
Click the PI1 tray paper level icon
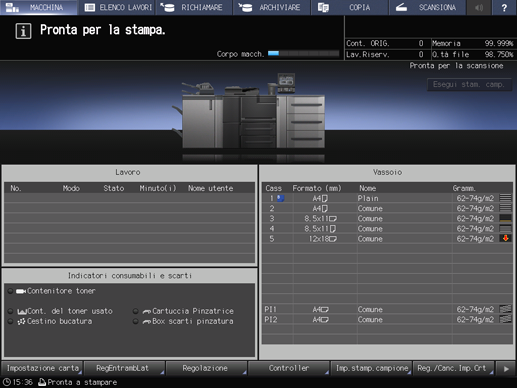tap(505, 309)
